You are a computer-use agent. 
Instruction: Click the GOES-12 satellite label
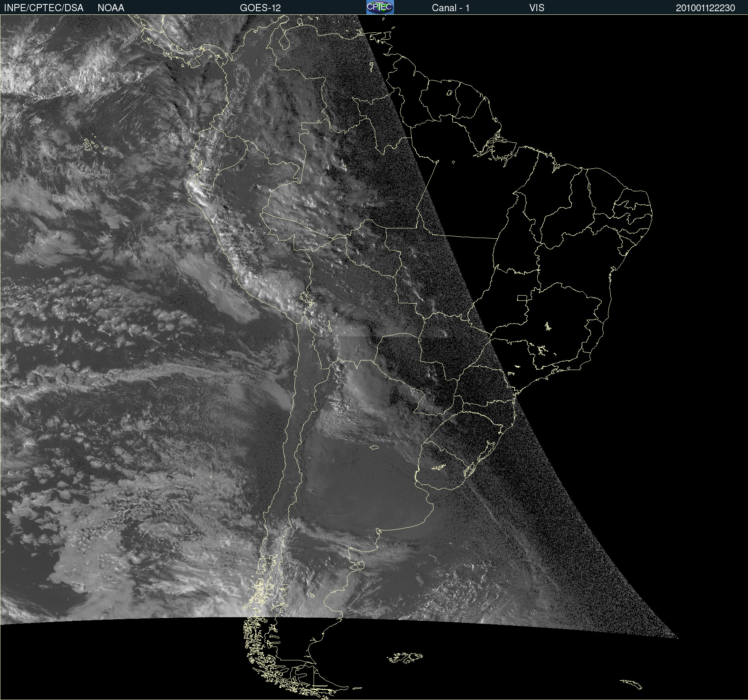(260, 8)
